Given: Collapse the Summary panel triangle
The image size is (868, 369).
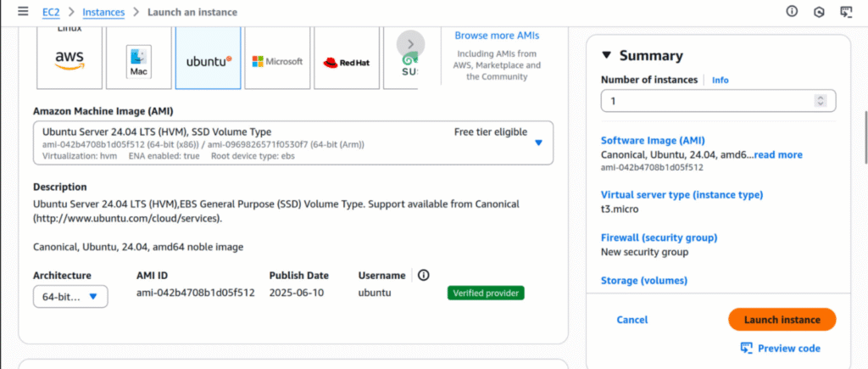Looking at the screenshot, I should click(607, 55).
